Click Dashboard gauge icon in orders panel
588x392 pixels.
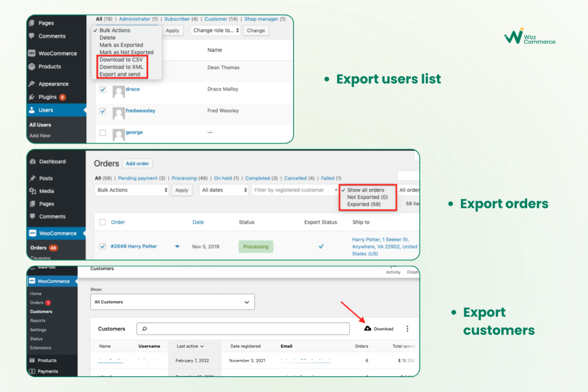point(33,161)
